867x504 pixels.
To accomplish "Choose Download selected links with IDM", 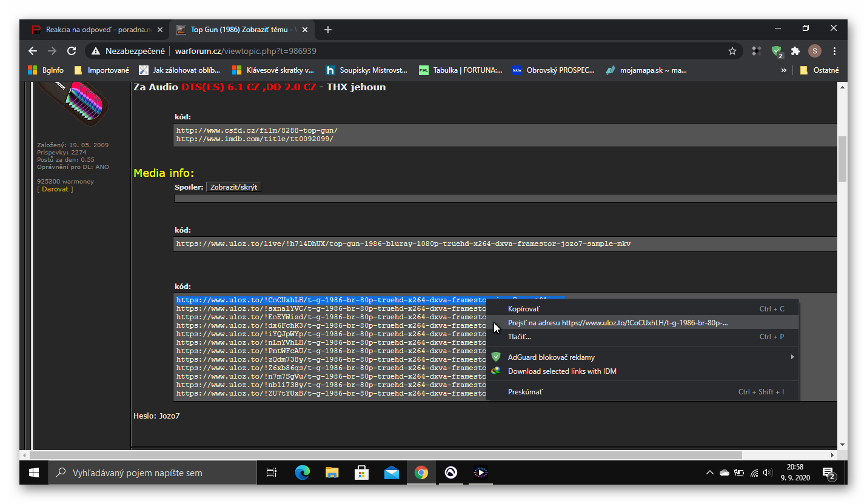I will click(561, 371).
